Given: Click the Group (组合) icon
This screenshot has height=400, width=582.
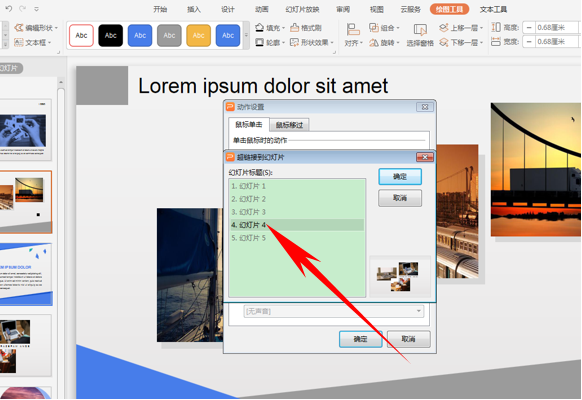Looking at the screenshot, I should (x=373, y=27).
